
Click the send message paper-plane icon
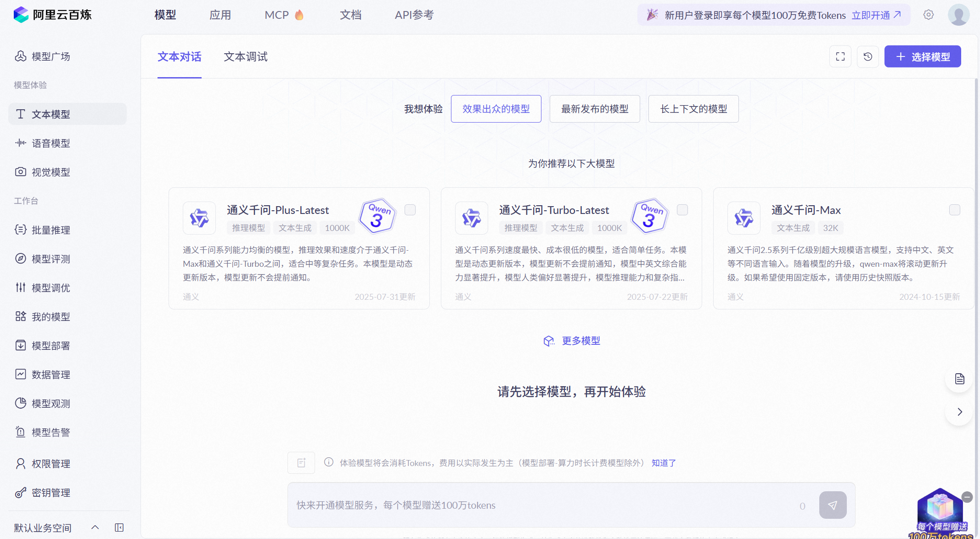pyautogui.click(x=834, y=505)
